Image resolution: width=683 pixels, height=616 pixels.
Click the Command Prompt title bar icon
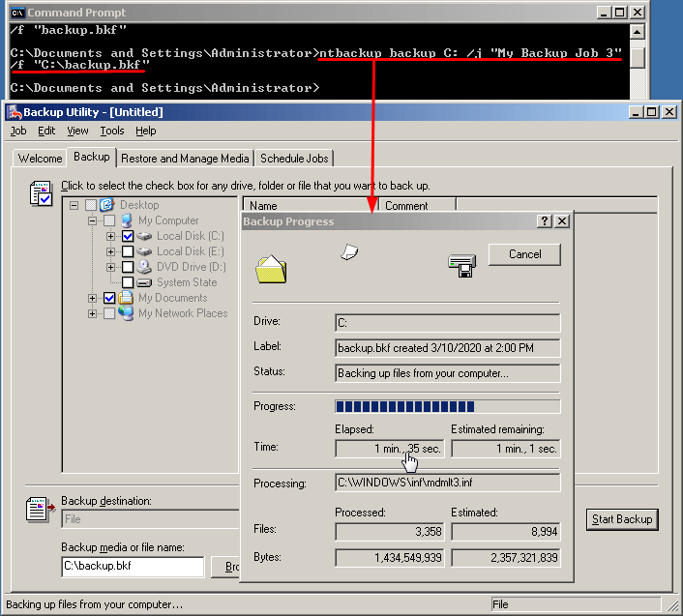(17, 13)
